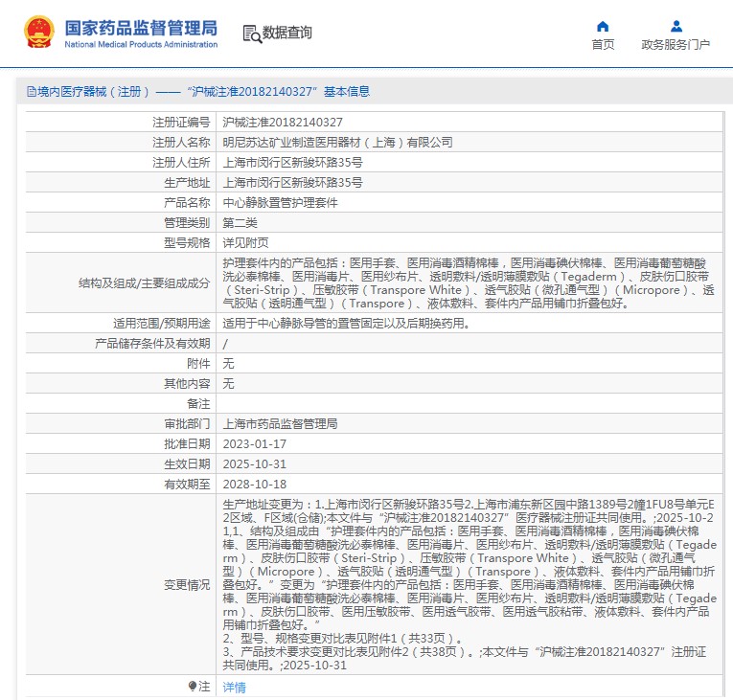Click the change history description text
This screenshot has width=733, height=700.
470,584
